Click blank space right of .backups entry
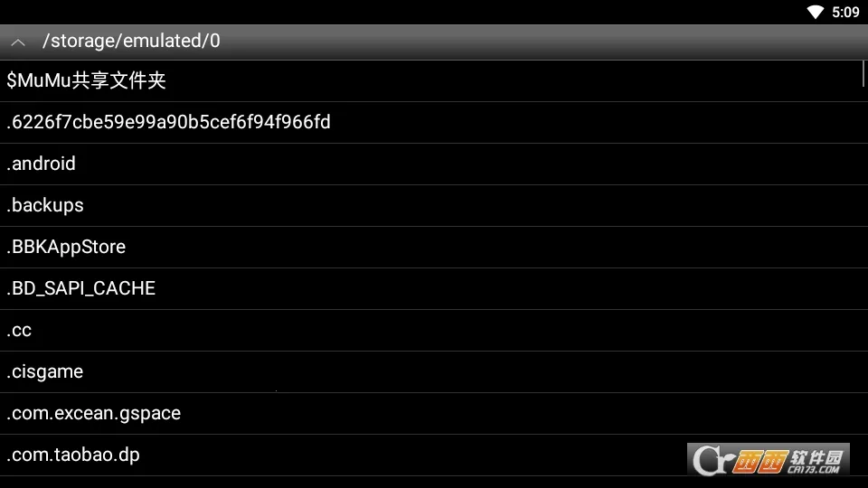The image size is (868, 488). pos(476,205)
